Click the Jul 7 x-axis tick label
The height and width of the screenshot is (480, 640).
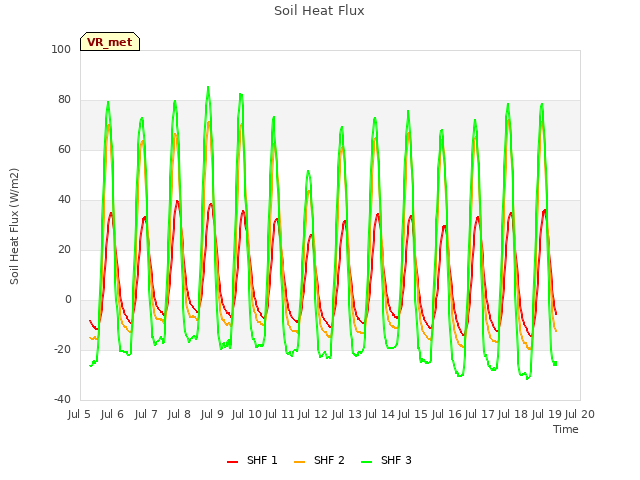point(146,414)
